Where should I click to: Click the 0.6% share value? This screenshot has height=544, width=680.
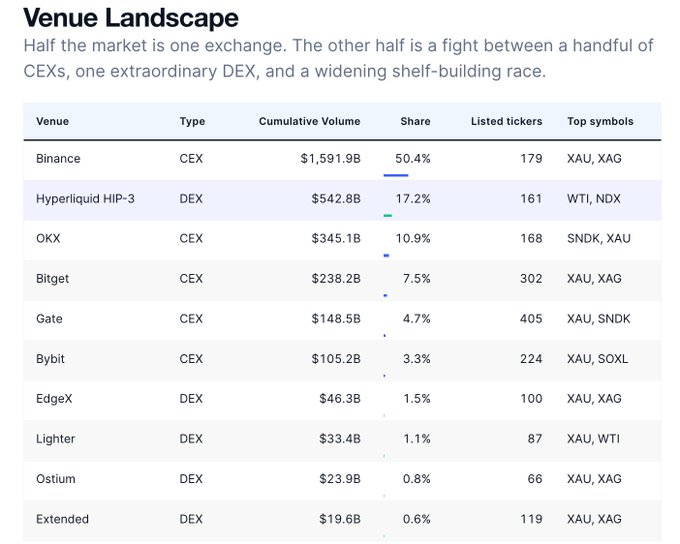tap(417, 519)
